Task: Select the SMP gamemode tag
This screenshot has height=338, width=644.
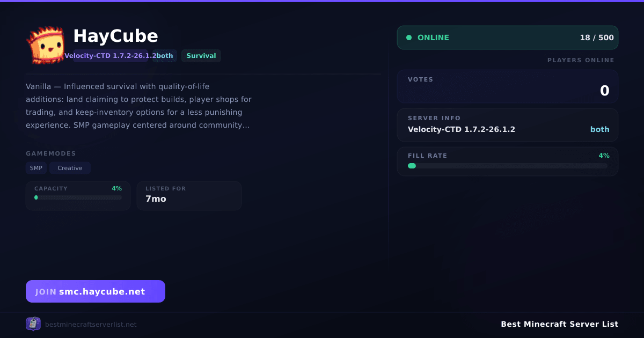Action: pos(36,168)
